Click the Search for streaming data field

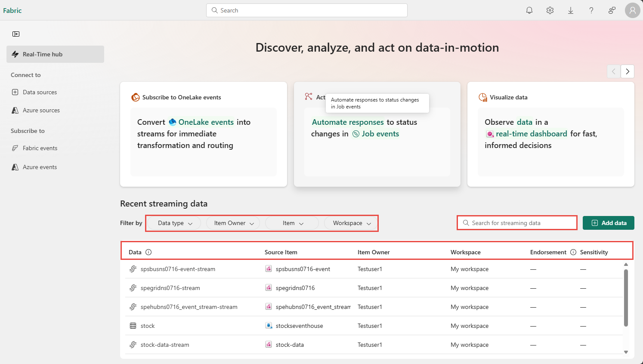click(517, 223)
